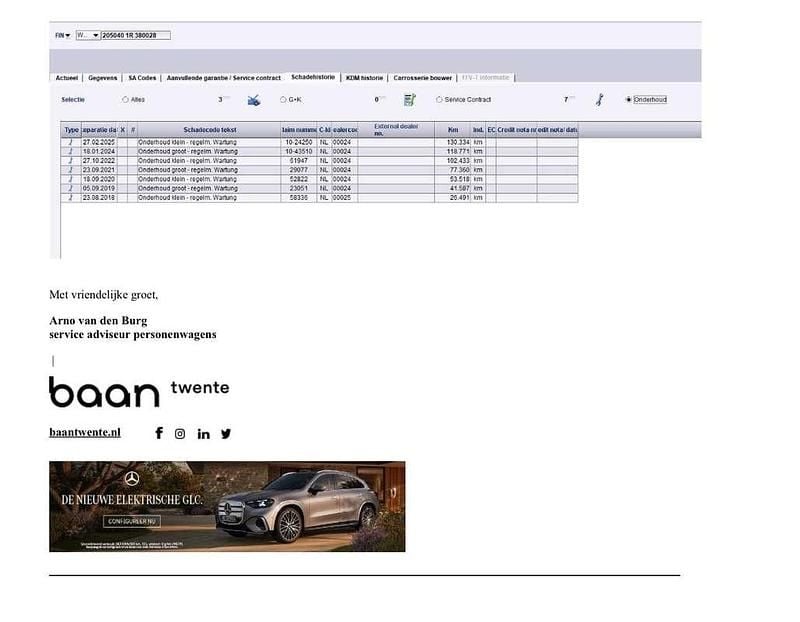Choose the Service Contract radio button
Screen dimensions: 800x622
(439, 100)
